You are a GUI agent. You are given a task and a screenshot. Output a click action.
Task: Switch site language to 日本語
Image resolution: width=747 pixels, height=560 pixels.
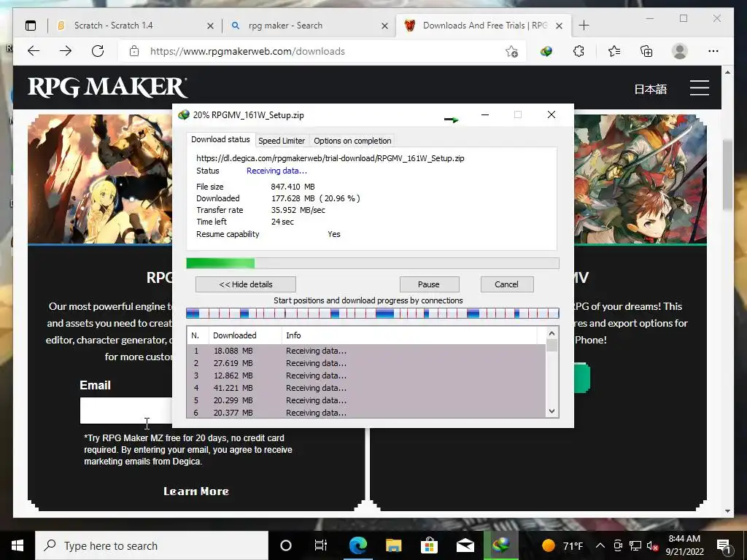pyautogui.click(x=650, y=89)
